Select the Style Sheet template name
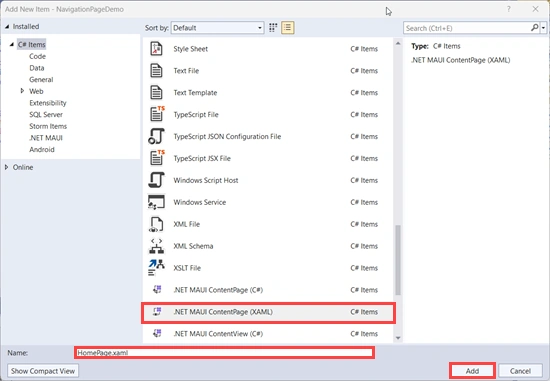The width and height of the screenshot is (550, 381). coord(190,49)
